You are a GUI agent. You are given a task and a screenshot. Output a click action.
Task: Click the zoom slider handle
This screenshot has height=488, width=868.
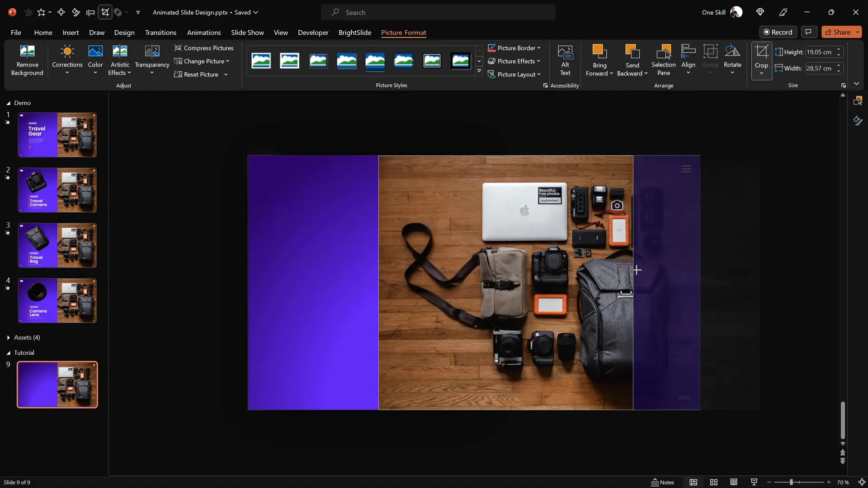pos(791,482)
